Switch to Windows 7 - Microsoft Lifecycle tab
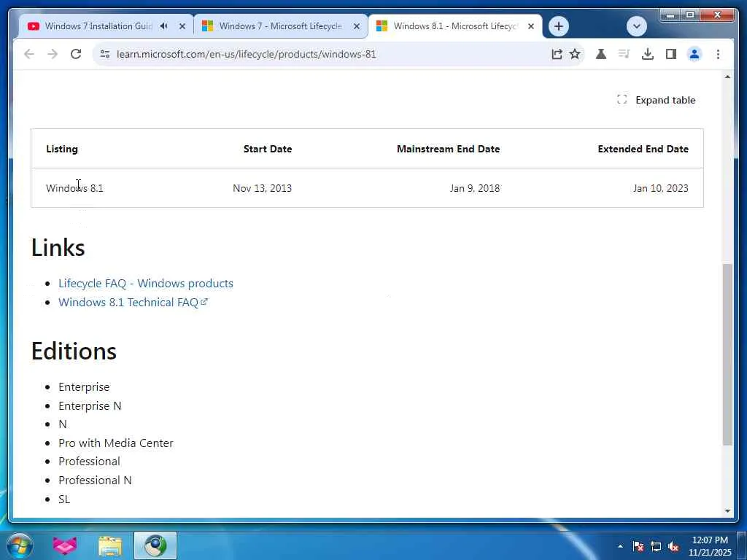 280,26
